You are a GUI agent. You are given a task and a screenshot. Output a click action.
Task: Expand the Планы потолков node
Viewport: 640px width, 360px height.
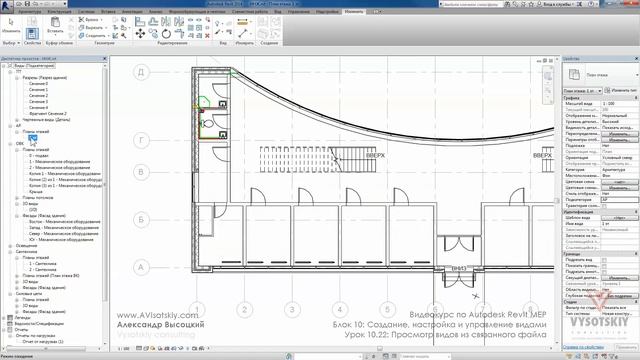pos(17,198)
